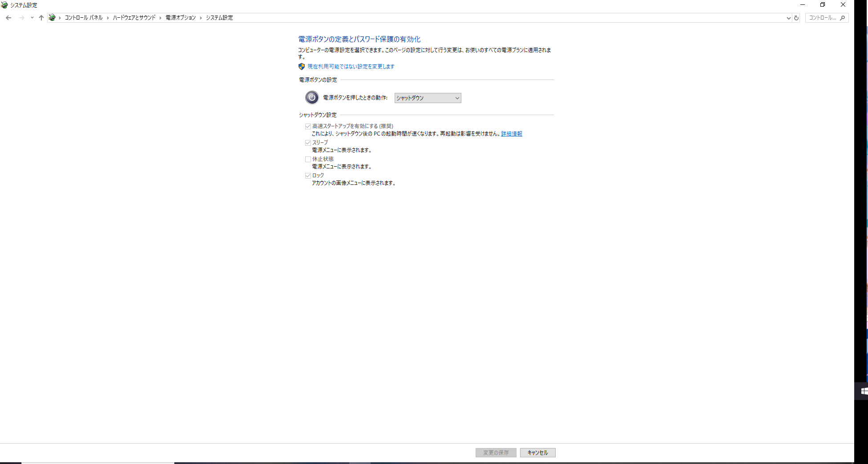868x464 pixels.
Task: Open 電源オプション breadcrumb
Action: pos(181,18)
